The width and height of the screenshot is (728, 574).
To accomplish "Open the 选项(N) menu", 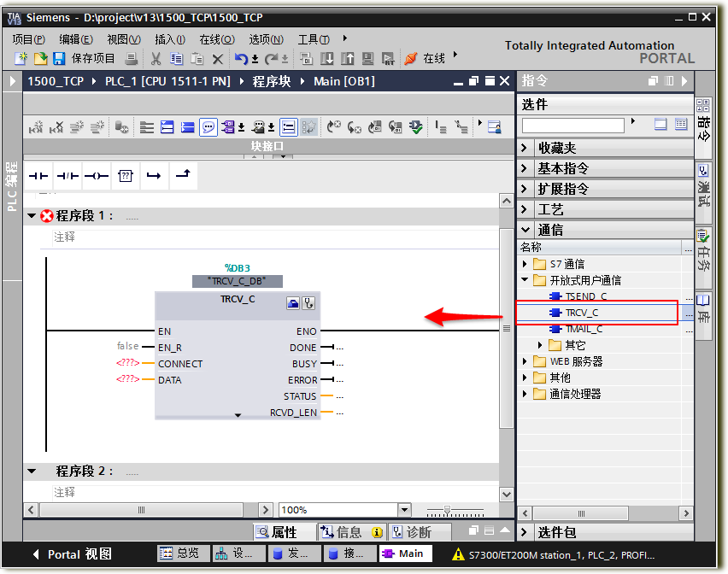I will 266,39.
